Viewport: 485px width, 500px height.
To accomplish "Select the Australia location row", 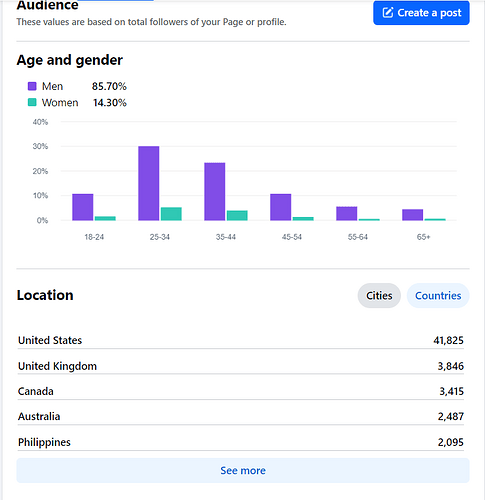I will (x=241, y=416).
